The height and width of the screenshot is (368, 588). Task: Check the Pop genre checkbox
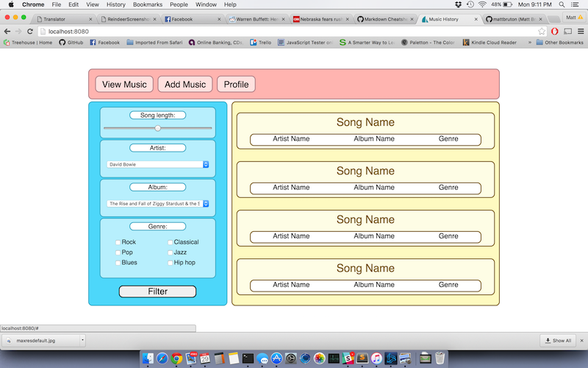(x=118, y=252)
